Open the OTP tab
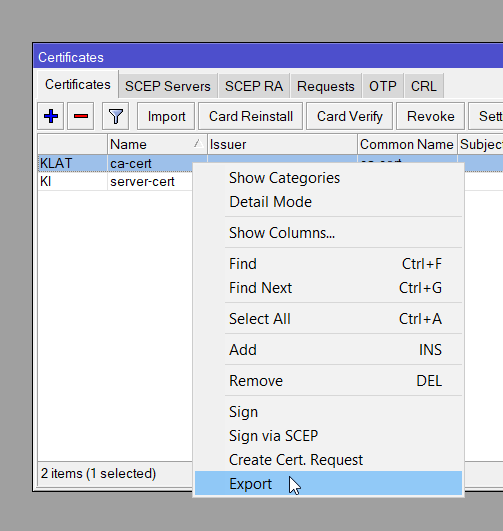The image size is (503, 531). [x=383, y=86]
